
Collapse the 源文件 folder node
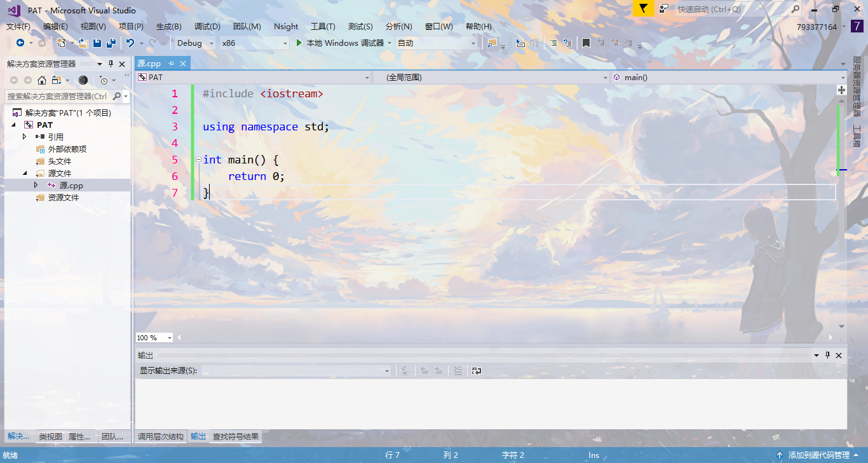tap(25, 173)
